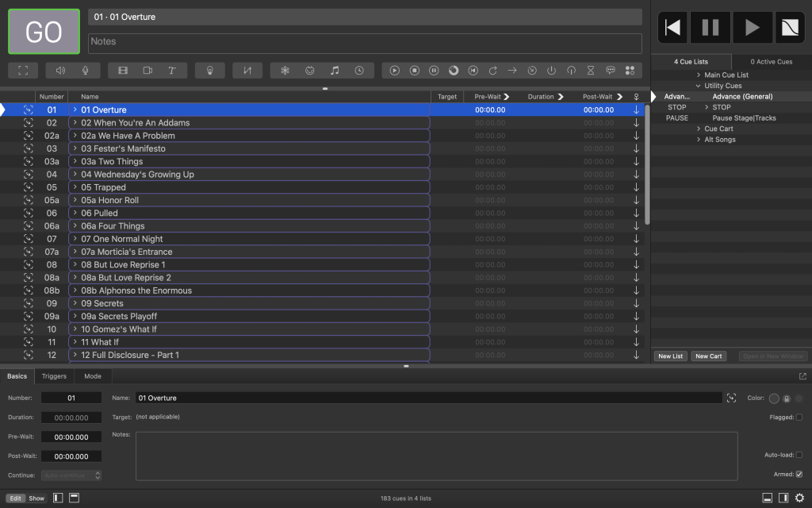Switch workspace to Edit mode
Viewport: 812px width, 508px height.
[16, 498]
